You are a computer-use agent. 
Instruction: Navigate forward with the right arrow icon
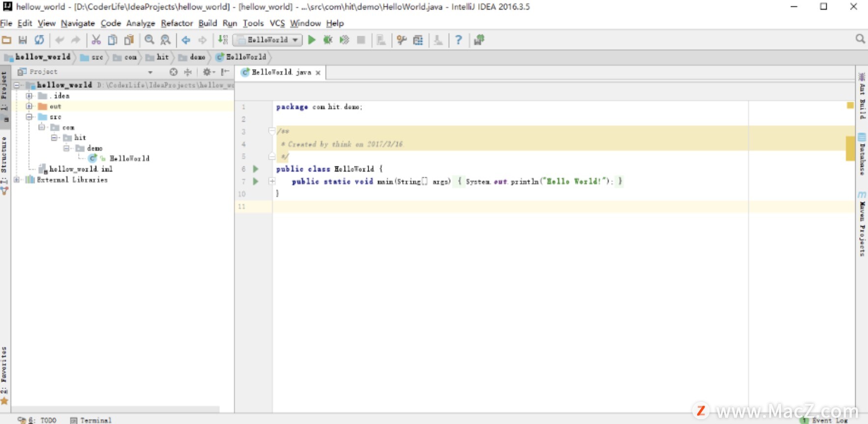202,40
